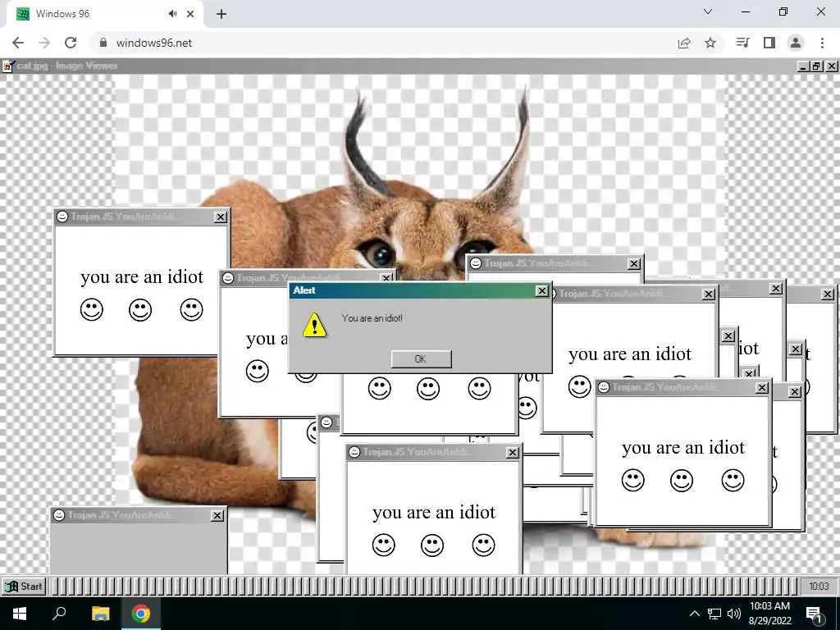Click smiley icon on the bottom-center Trojan title
The width and height of the screenshot is (840, 630).
(x=354, y=452)
